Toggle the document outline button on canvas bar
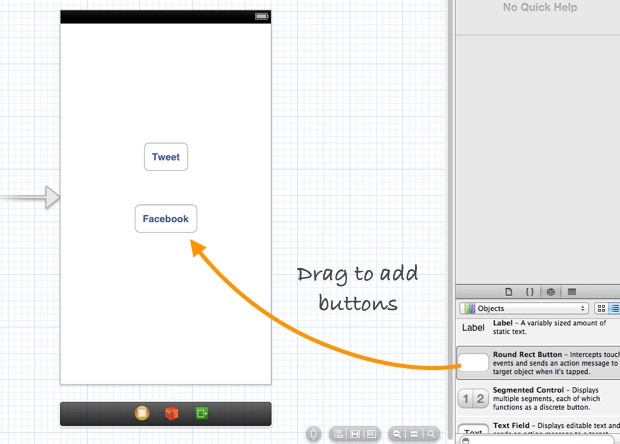Image resolution: width=620 pixels, height=444 pixels. click(313, 434)
